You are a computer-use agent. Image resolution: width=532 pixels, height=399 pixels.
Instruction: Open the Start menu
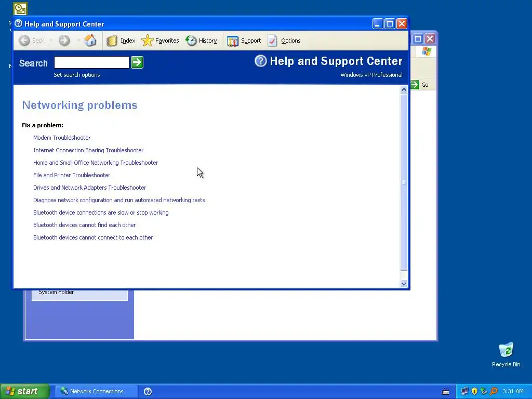[24, 391]
